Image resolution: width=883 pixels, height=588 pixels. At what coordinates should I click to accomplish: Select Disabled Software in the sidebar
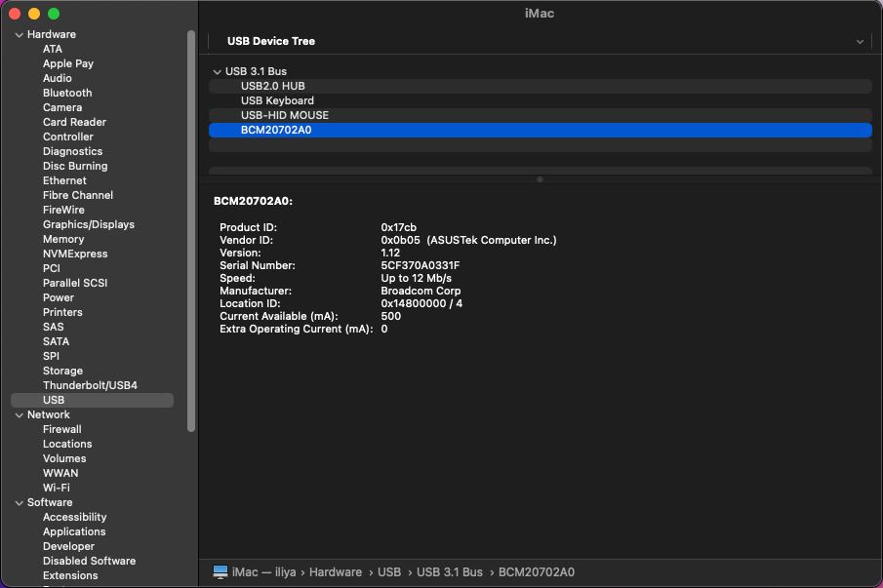pos(89,561)
